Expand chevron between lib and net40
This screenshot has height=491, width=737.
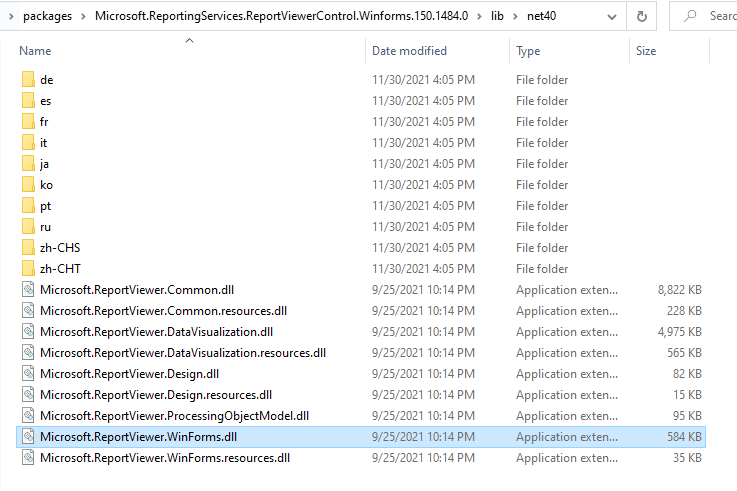[x=516, y=16]
